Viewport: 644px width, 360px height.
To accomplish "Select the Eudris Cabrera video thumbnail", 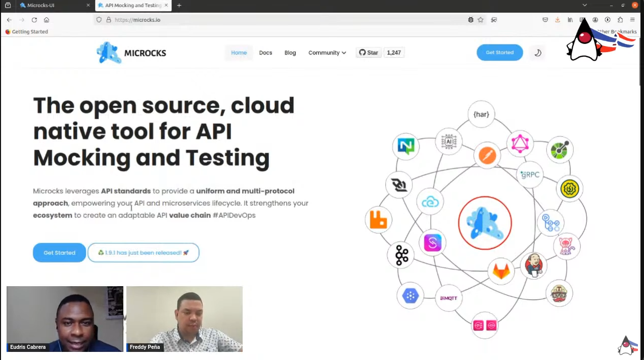I will [x=65, y=319].
